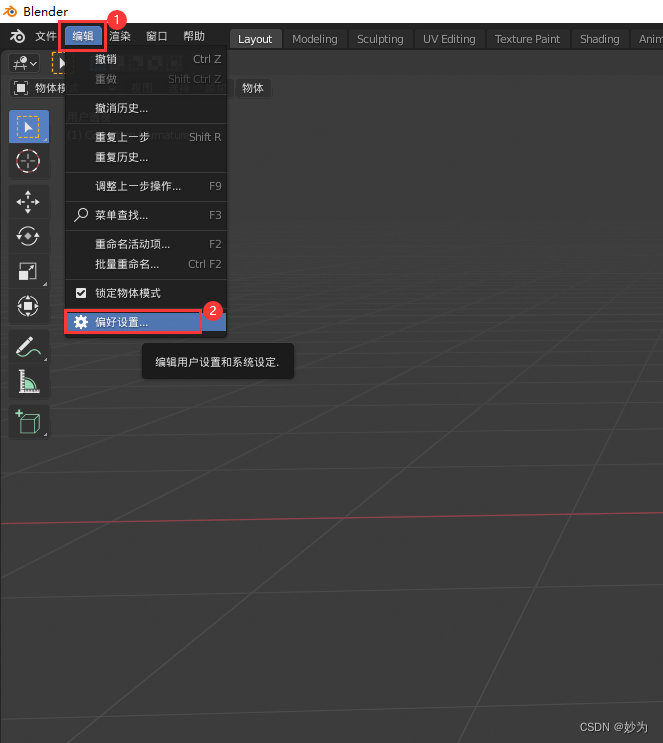Choose 撤销 from the edit menu
Screen dimensions: 663x743
click(x=146, y=59)
